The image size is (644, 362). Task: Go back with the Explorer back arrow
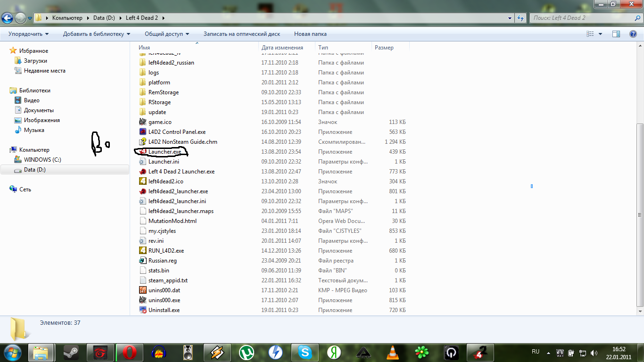[x=8, y=18]
